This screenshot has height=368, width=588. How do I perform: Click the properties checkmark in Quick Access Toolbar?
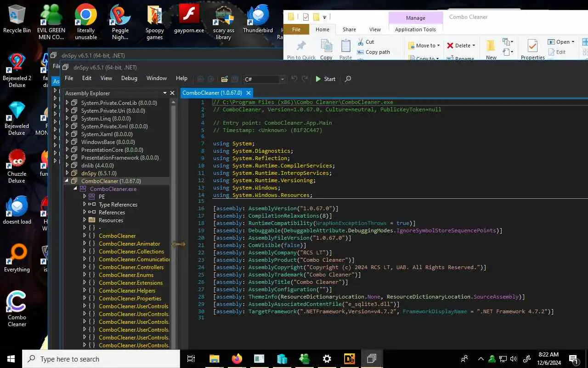pyautogui.click(x=305, y=17)
